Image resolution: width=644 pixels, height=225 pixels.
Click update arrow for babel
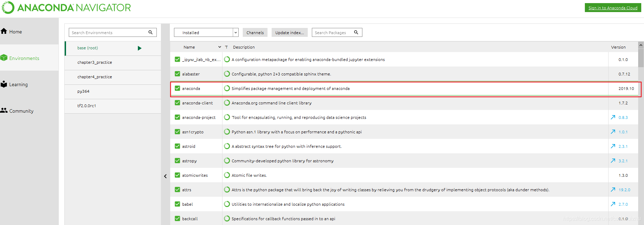[613, 204]
